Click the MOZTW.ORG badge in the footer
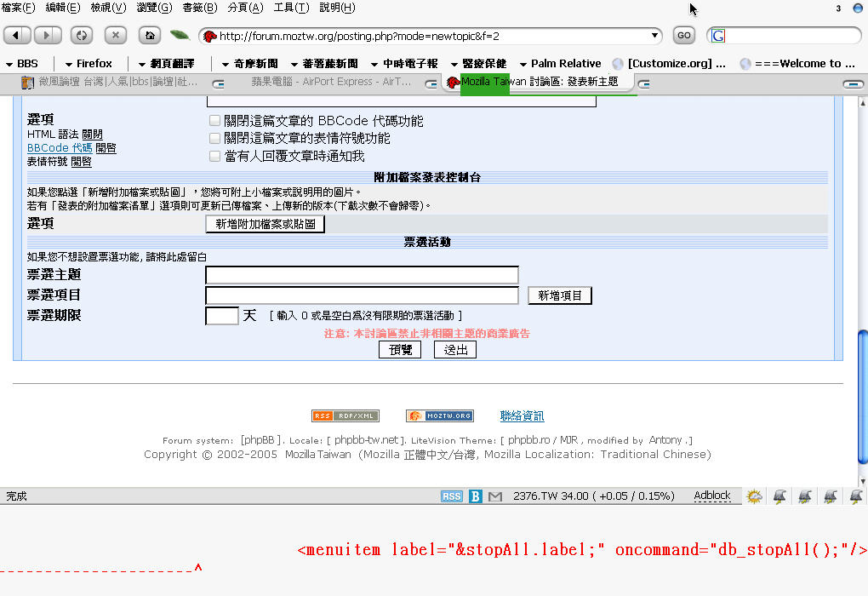 [x=440, y=416]
